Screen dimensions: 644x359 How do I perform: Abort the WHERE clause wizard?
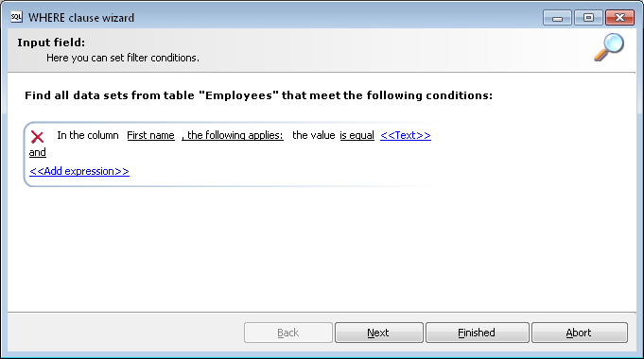[x=580, y=333]
